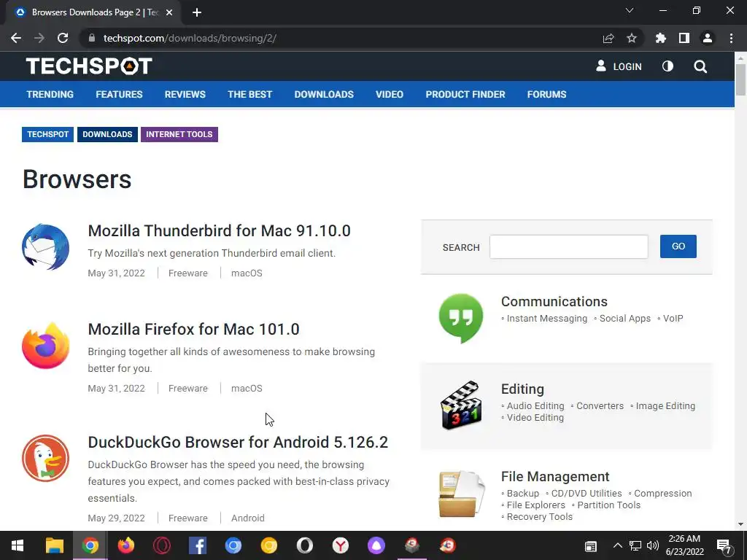The height and width of the screenshot is (560, 747).
Task: Click the sidebar SEARCH input field
Action: [569, 246]
